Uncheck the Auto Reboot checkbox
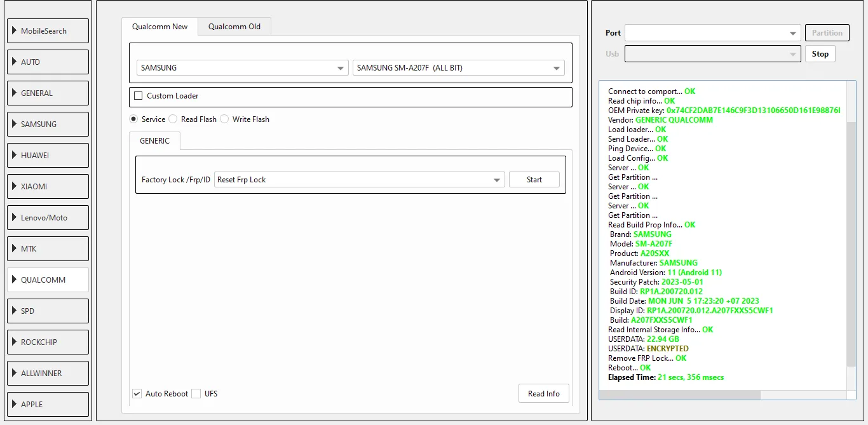Screen dimensions: 868x425 (137, 394)
